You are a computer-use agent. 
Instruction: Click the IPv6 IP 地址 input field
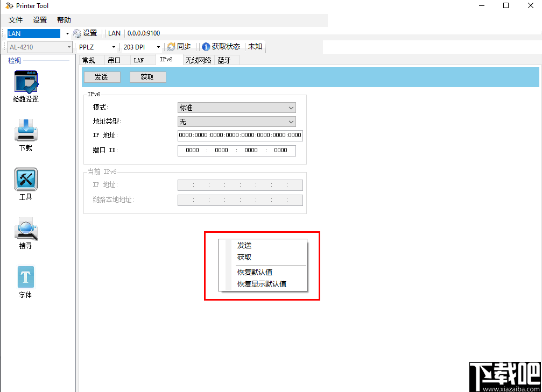[240, 136]
